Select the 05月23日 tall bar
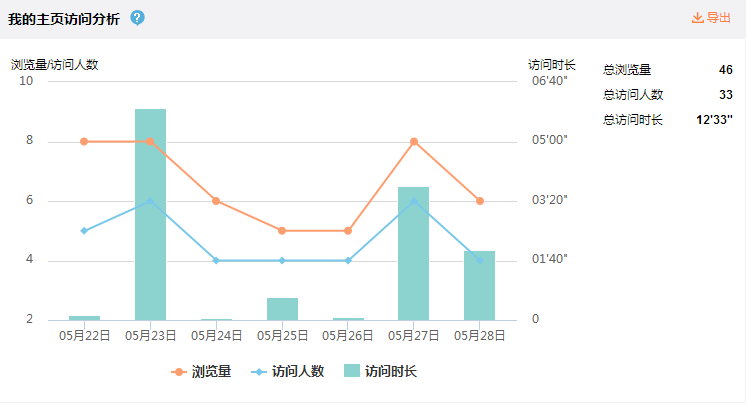 (150, 215)
